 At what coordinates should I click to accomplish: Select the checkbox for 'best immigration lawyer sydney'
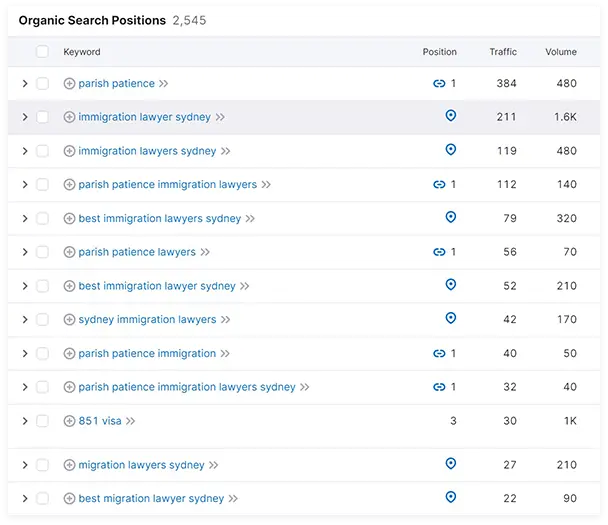click(x=42, y=286)
